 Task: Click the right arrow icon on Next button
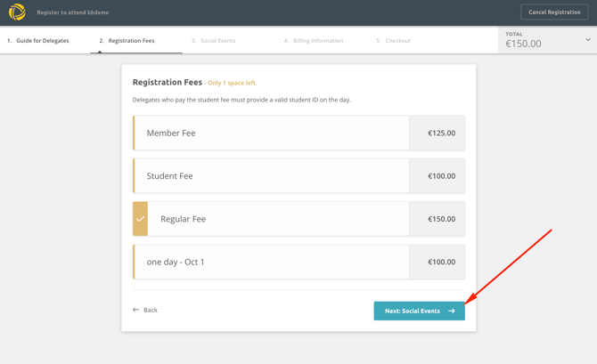(452, 311)
